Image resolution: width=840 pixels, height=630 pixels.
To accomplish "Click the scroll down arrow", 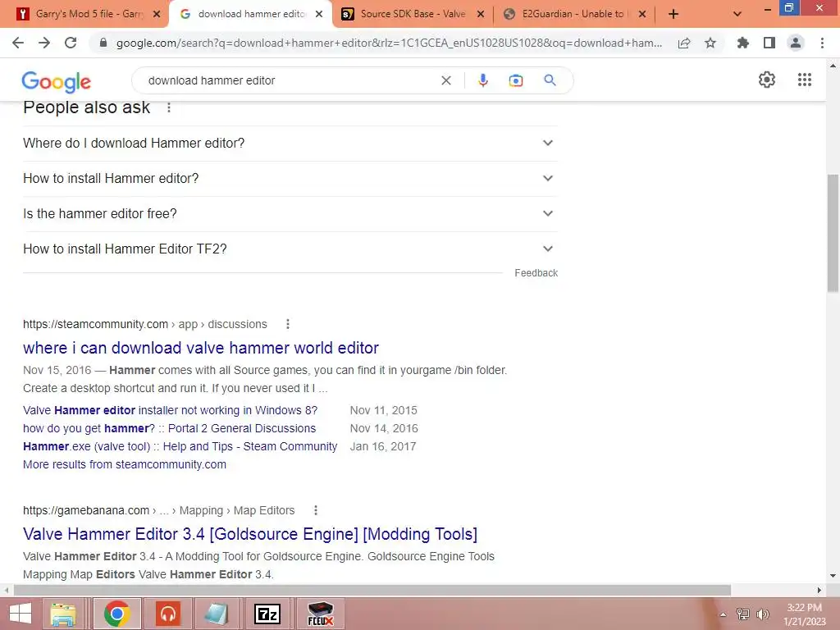I will click(833, 576).
